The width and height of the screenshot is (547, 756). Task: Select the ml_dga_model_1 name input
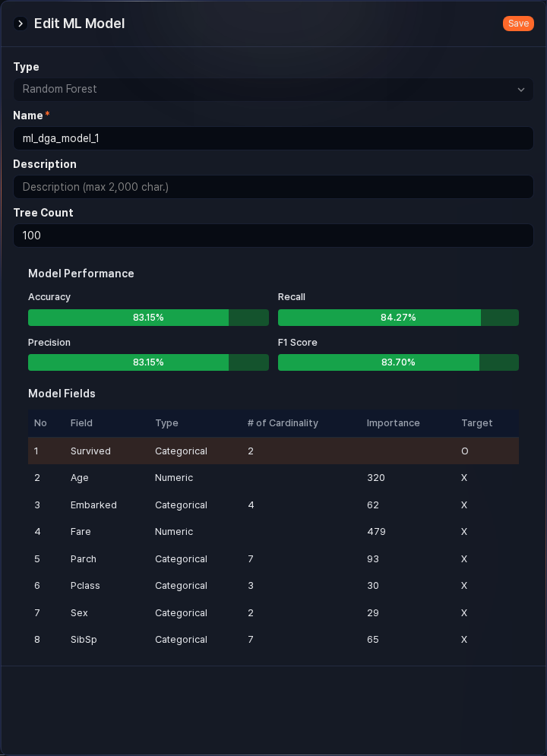(x=273, y=138)
